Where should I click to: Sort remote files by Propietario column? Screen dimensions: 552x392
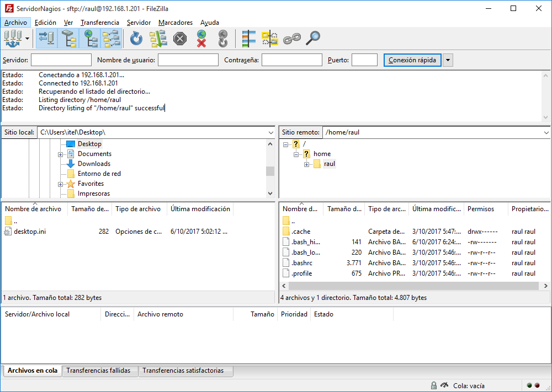point(529,209)
